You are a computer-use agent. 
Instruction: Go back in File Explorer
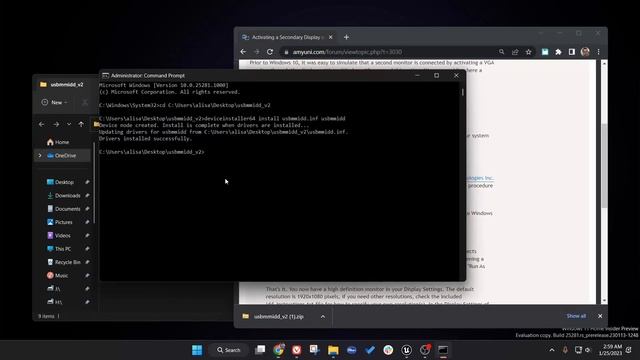pos(42,124)
